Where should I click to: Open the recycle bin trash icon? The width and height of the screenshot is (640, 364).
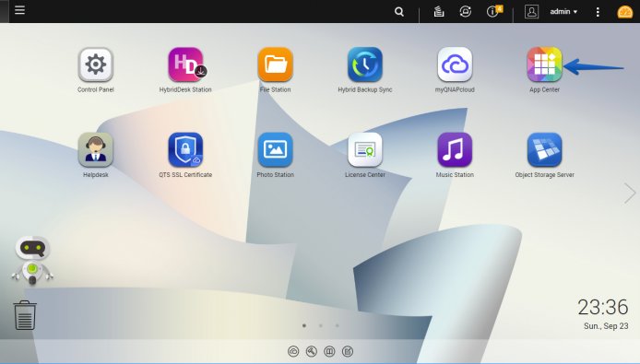[25, 315]
